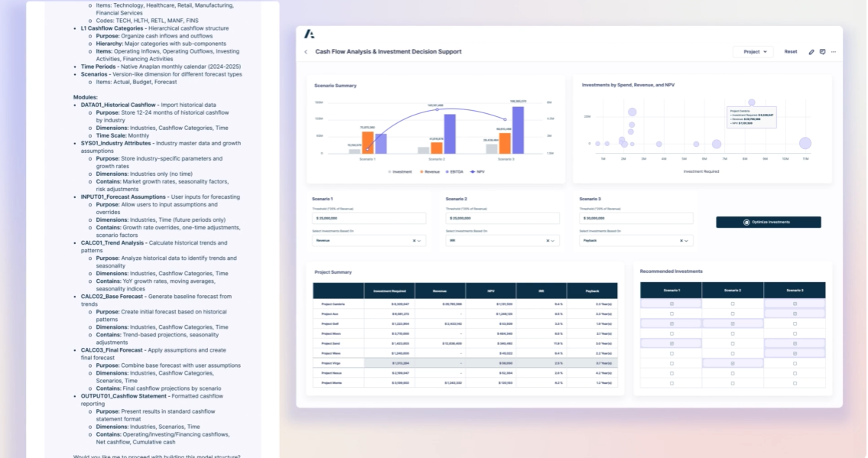Click Scenario 2 header in Recommended Investments
868x458 pixels.
733,291
